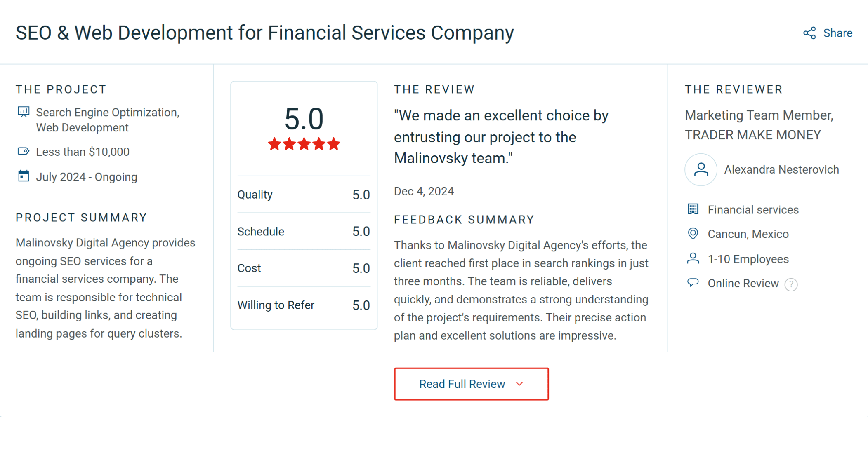Click the reviewer avatar profile icon
Image resolution: width=868 pixels, height=455 pixels.
[701, 169]
